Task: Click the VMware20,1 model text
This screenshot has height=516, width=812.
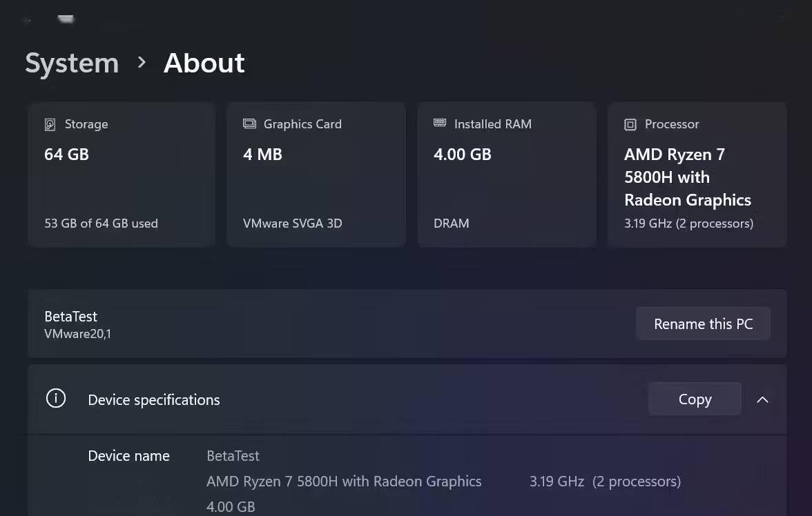Action: tap(77, 334)
